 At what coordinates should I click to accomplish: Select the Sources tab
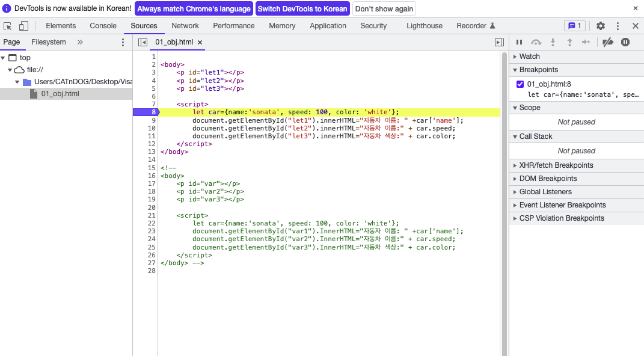pyautogui.click(x=144, y=26)
